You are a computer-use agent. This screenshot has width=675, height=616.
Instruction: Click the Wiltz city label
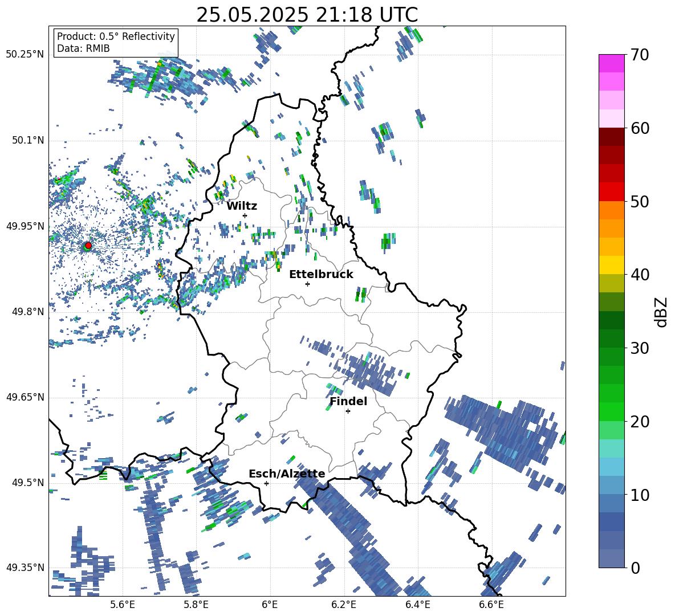242,206
